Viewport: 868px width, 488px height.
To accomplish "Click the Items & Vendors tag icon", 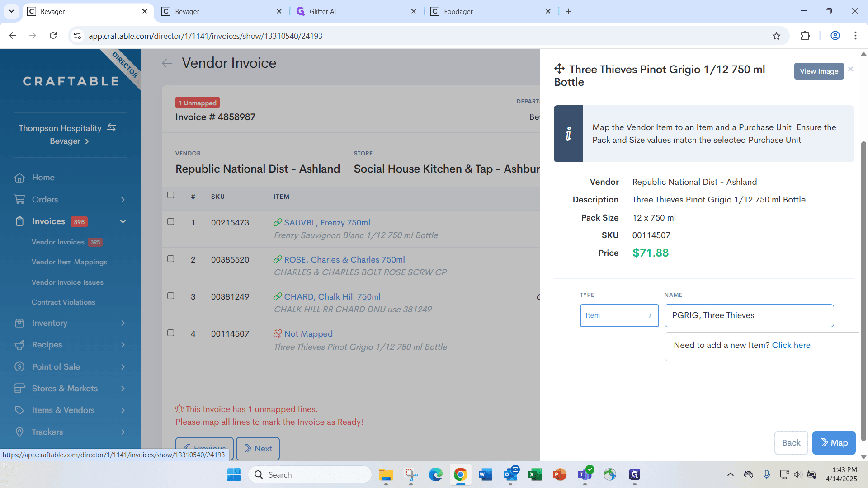I will click(x=19, y=410).
